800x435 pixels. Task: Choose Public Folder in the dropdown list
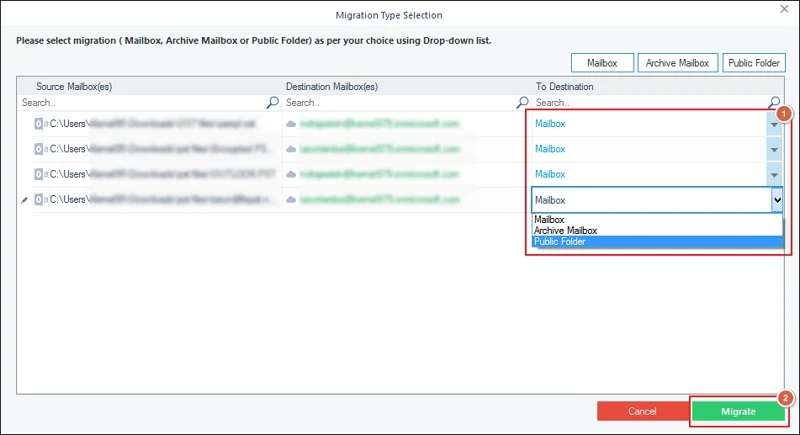click(x=657, y=242)
